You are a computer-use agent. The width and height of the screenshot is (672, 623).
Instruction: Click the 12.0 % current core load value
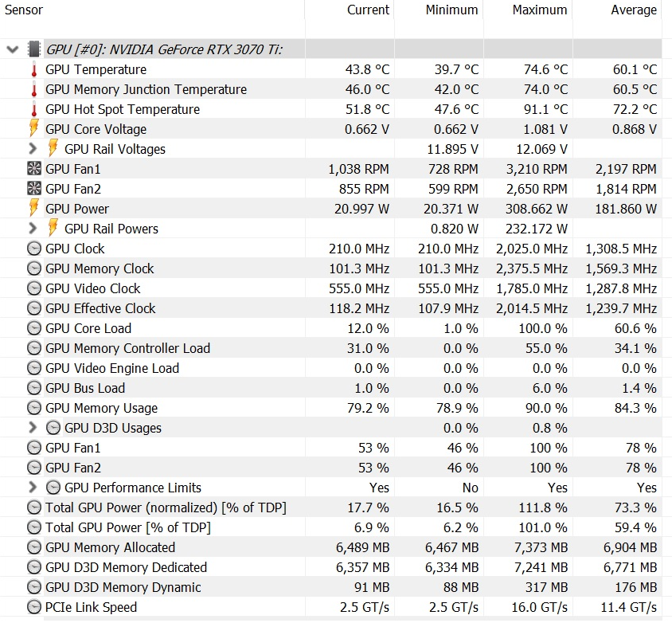point(368,328)
